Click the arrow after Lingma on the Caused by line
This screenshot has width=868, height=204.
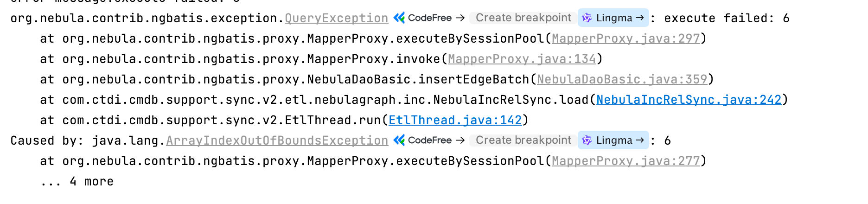click(x=640, y=140)
